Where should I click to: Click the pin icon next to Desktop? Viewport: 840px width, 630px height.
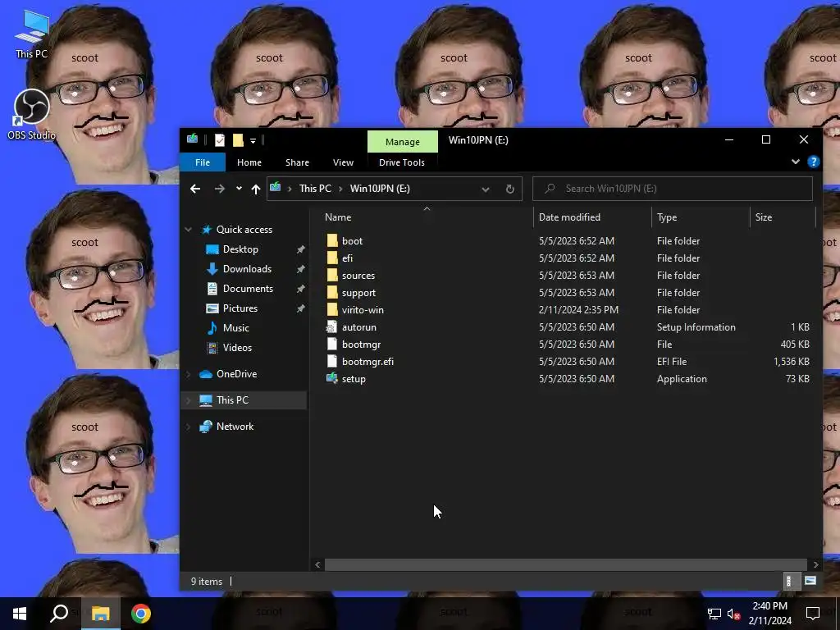click(300, 249)
